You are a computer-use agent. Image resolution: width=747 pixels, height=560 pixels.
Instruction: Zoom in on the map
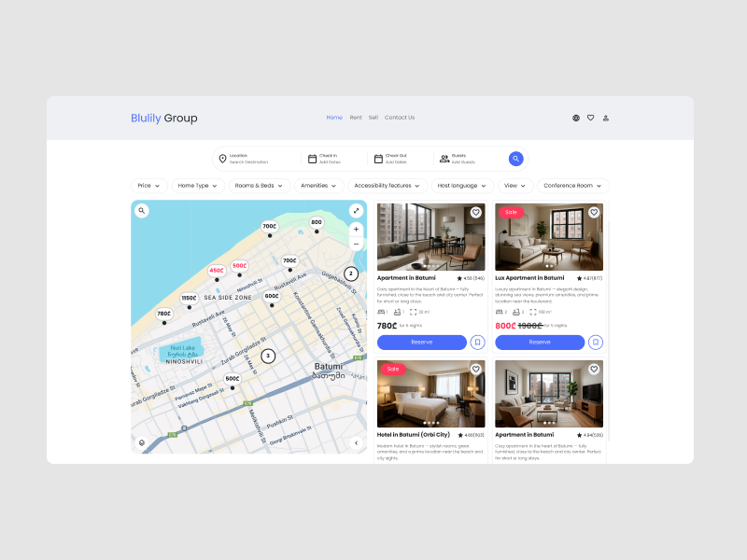356,228
